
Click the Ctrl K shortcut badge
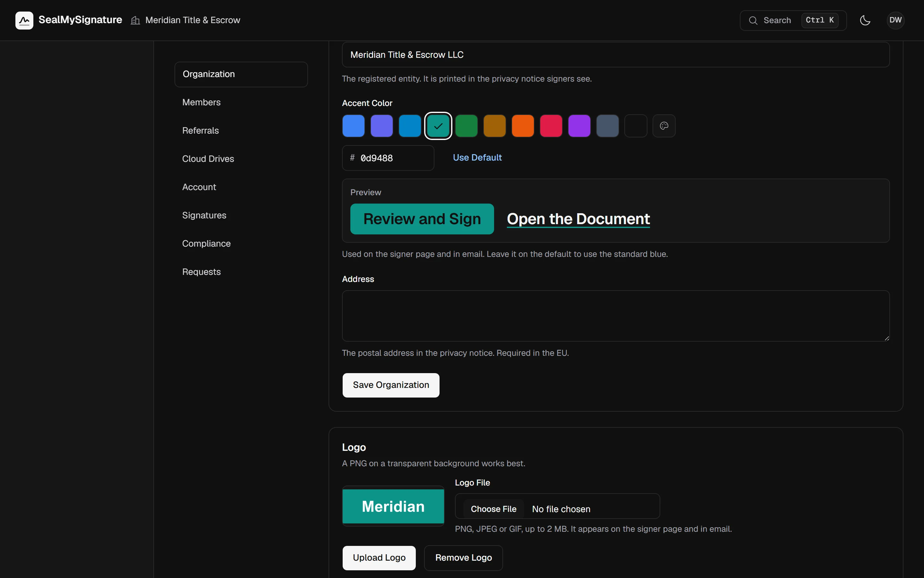tap(820, 20)
